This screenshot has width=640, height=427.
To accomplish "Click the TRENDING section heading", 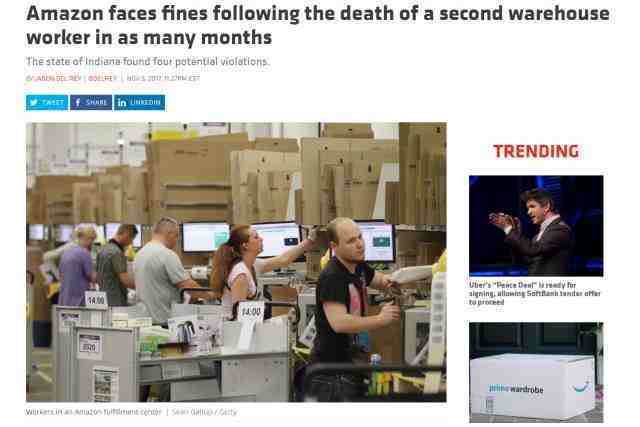I will (536, 151).
